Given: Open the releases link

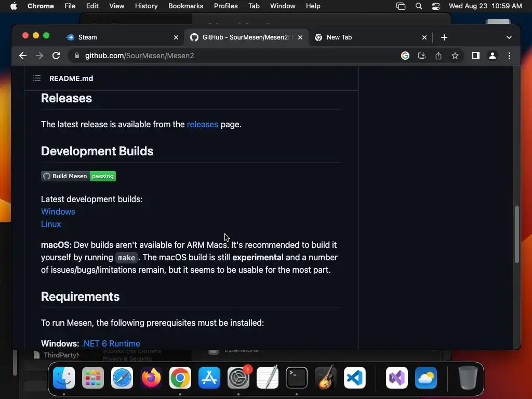Looking at the screenshot, I should click(x=203, y=125).
